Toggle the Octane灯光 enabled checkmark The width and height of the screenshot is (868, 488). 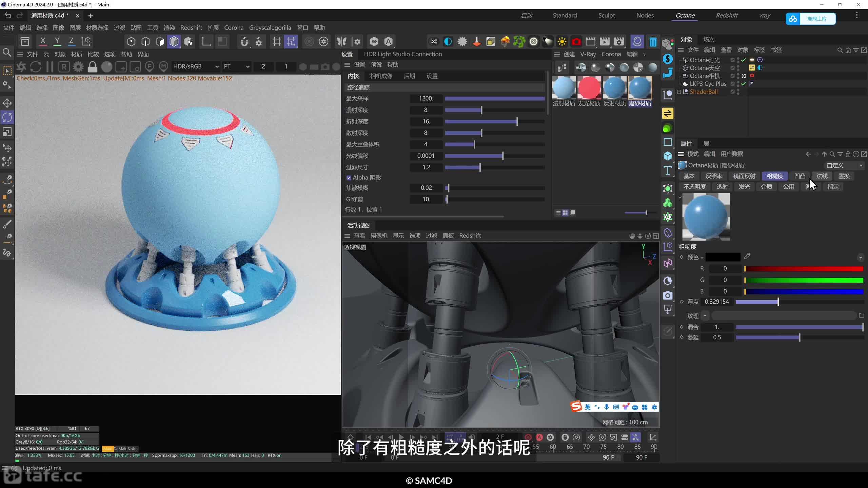pyautogui.click(x=743, y=60)
